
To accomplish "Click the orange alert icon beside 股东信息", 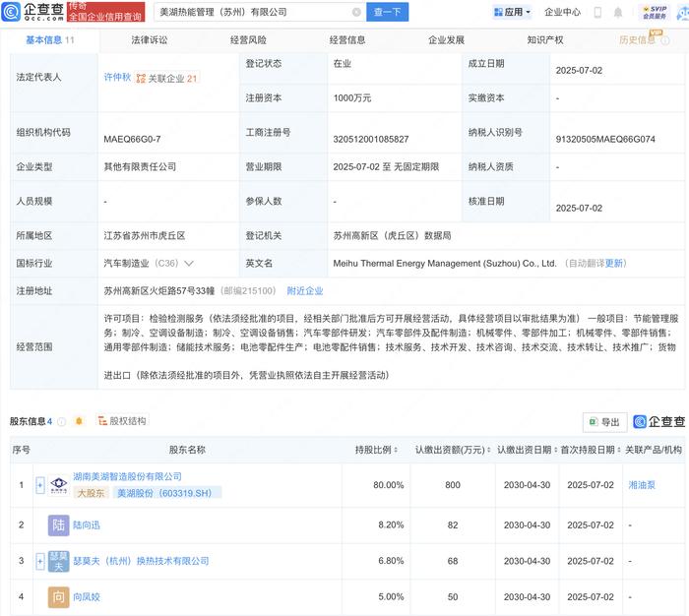I will pos(79,421).
